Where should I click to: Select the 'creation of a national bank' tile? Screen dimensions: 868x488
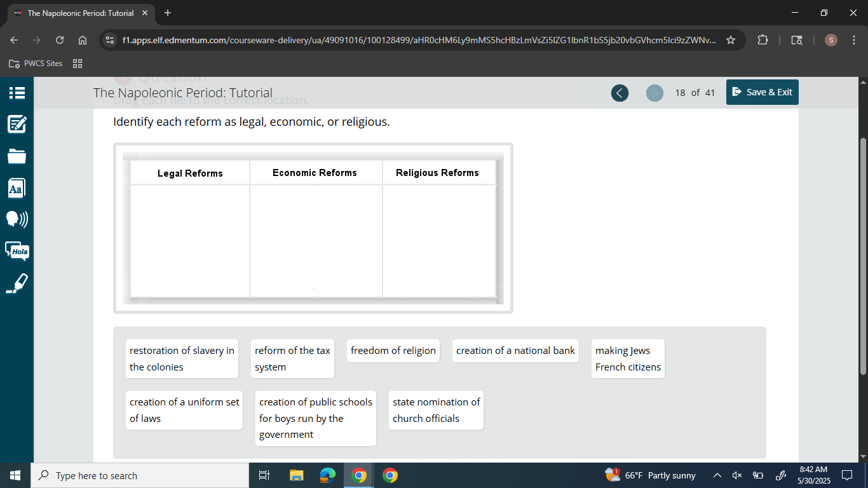click(515, 351)
